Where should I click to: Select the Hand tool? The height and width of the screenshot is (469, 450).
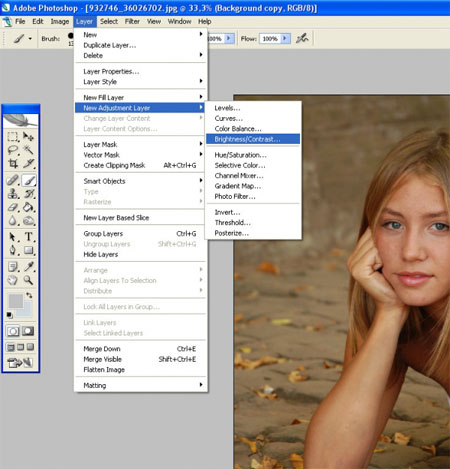point(13,280)
